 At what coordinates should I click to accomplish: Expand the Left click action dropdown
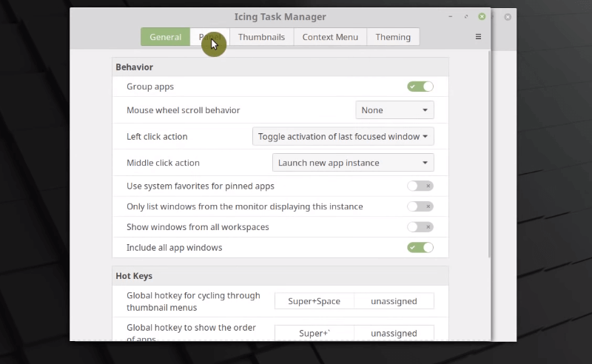tap(343, 136)
